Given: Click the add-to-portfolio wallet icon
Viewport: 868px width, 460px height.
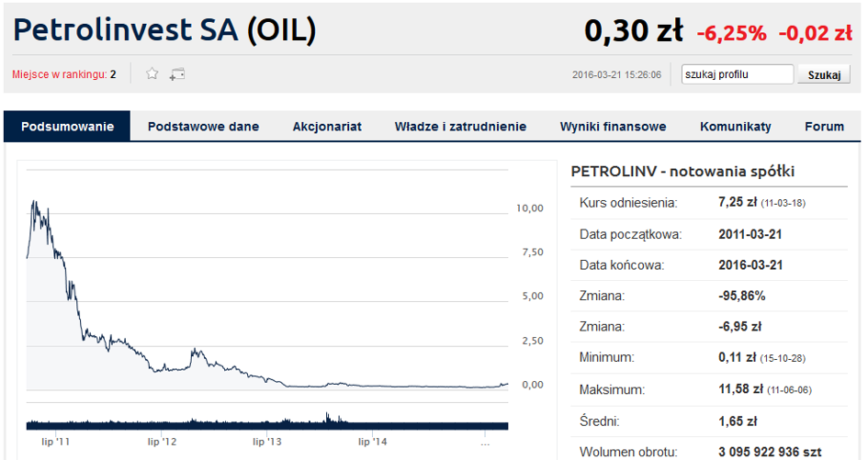Looking at the screenshot, I should tap(177, 74).
